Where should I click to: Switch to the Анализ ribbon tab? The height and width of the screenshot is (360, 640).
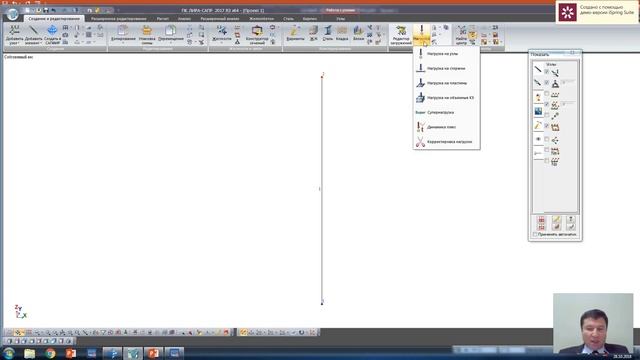point(184,19)
